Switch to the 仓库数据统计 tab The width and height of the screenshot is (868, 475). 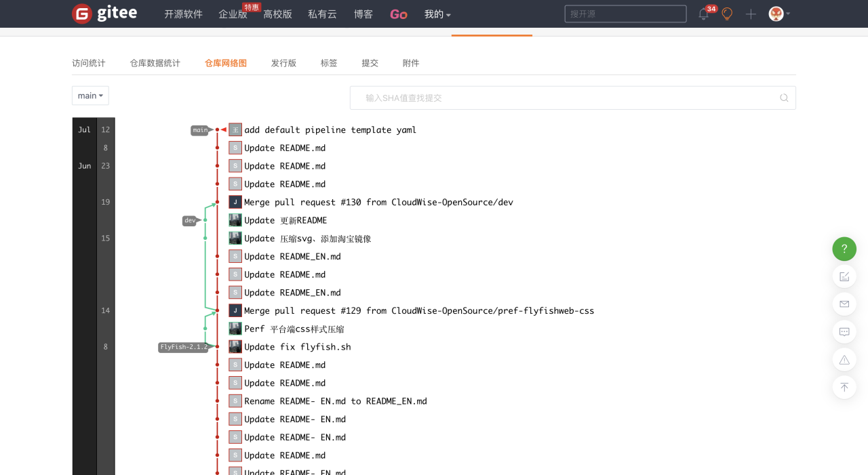155,63
